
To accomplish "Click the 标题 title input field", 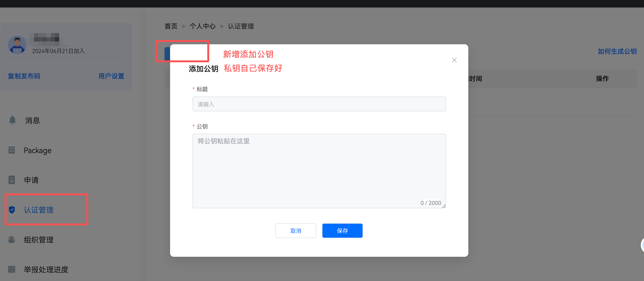I will tap(319, 104).
